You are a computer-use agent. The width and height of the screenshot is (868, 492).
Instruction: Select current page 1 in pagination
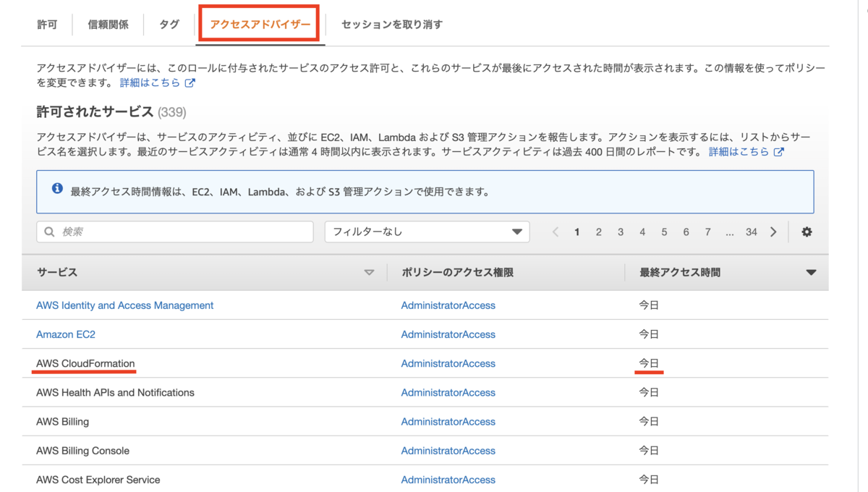click(x=577, y=232)
